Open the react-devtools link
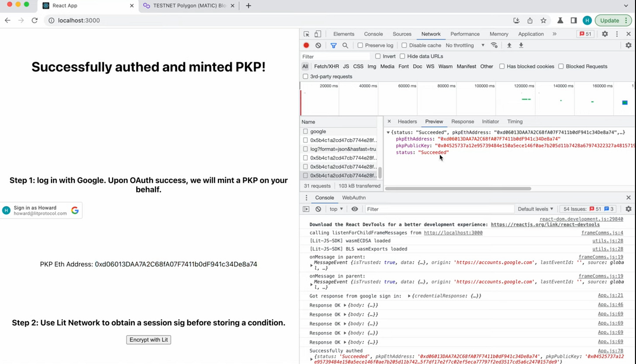Viewport: 636px width, 364px height. click(x=545, y=225)
